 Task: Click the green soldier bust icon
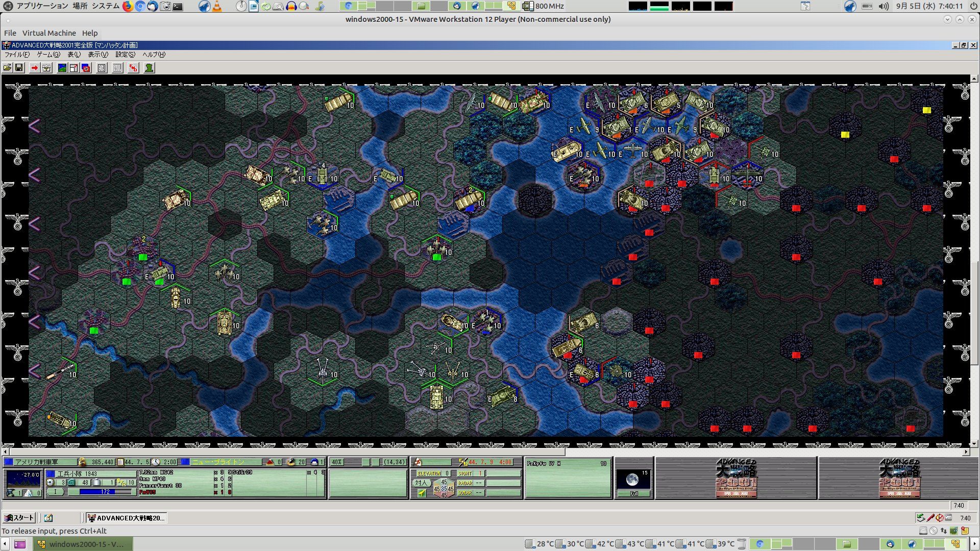click(149, 68)
